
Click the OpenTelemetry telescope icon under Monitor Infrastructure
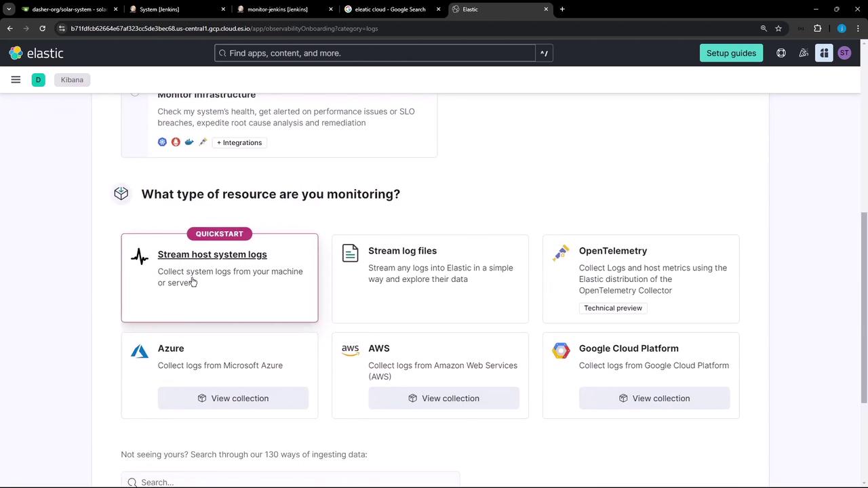pos(203,142)
